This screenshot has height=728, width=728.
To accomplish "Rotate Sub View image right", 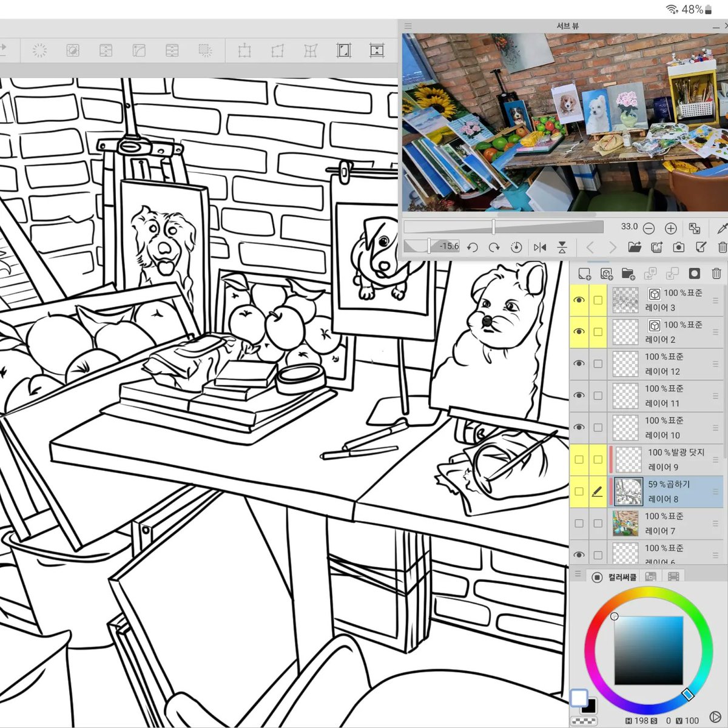I will [x=494, y=247].
